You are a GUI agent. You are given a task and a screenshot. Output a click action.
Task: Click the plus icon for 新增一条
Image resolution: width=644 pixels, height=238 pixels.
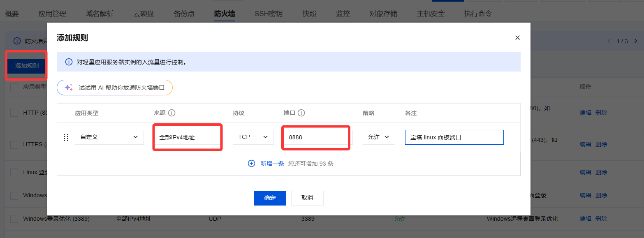pyautogui.click(x=251, y=164)
